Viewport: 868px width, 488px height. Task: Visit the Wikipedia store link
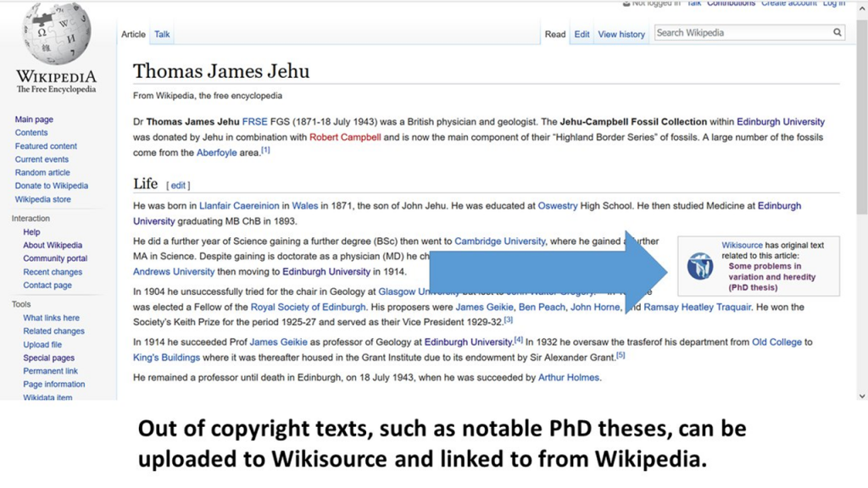(42, 199)
